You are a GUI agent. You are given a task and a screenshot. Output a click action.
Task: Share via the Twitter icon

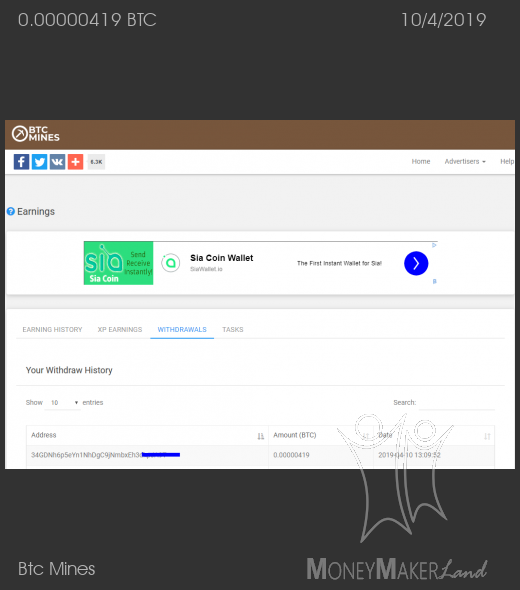(x=40, y=162)
